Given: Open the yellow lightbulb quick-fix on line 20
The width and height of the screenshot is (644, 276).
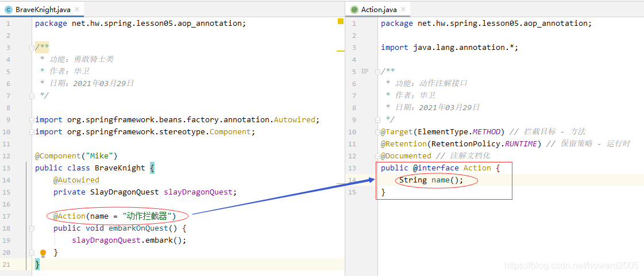Looking at the screenshot, I should (43, 253).
